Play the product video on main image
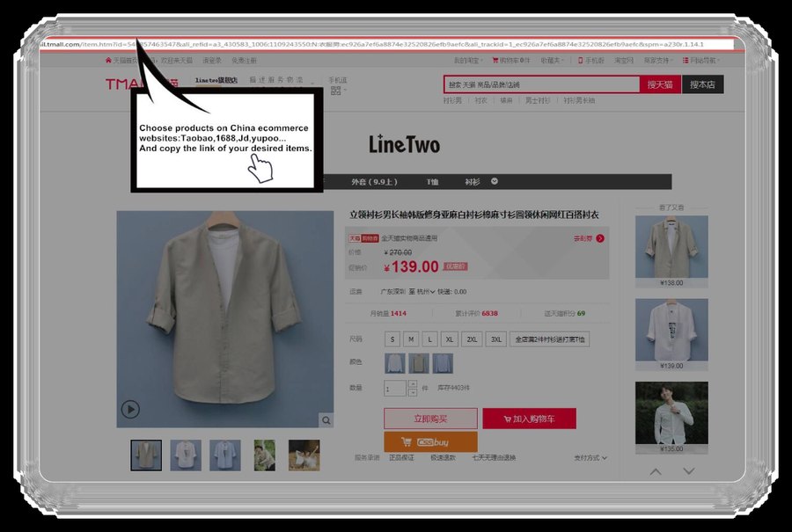The height and width of the screenshot is (532, 792). 130,410
